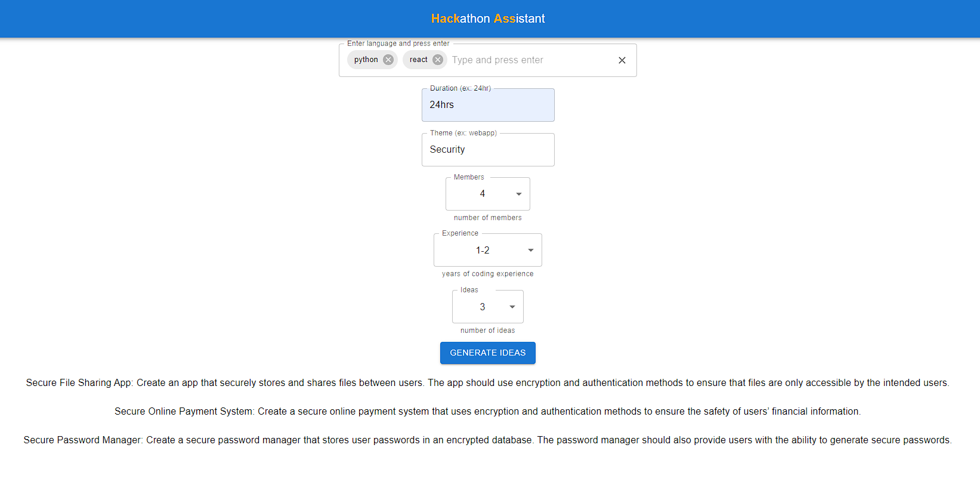
Task: Remove the react language chip
Action: [438, 60]
